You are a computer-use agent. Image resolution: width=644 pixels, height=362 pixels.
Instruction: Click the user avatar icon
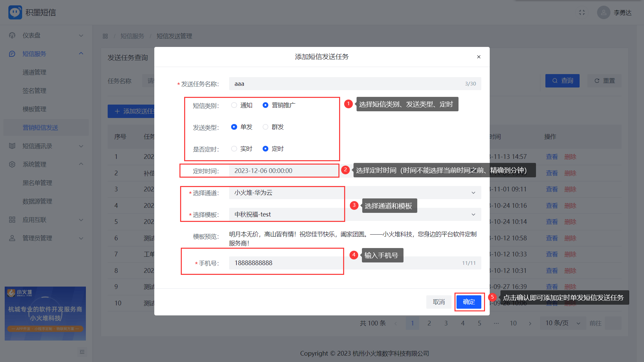pos(603,12)
